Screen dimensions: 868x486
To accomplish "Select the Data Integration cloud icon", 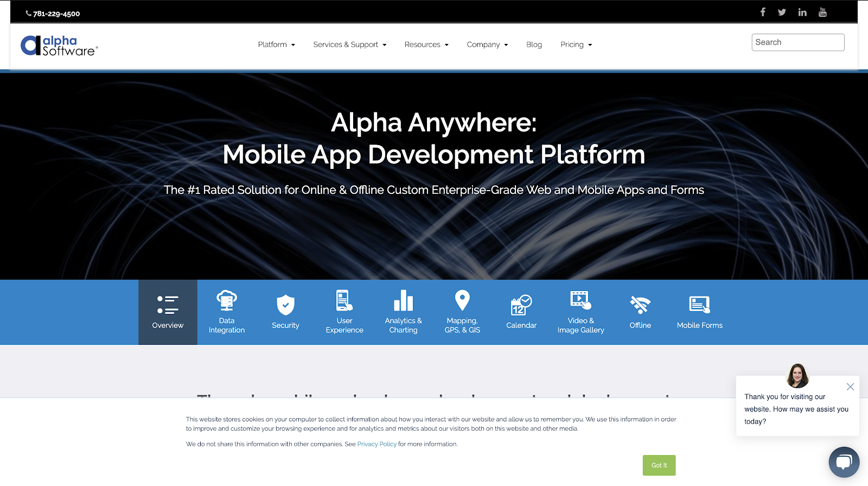I will point(227,300).
